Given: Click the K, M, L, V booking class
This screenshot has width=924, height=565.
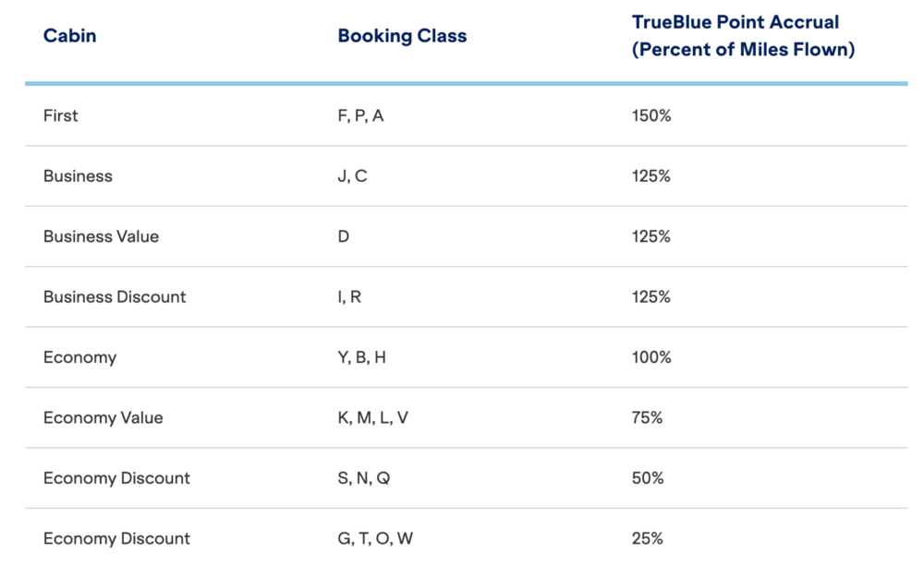Looking at the screenshot, I should tap(372, 418).
